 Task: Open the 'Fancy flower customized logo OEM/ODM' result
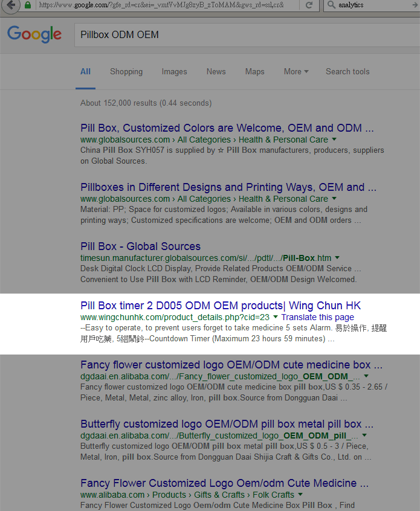pos(231,365)
